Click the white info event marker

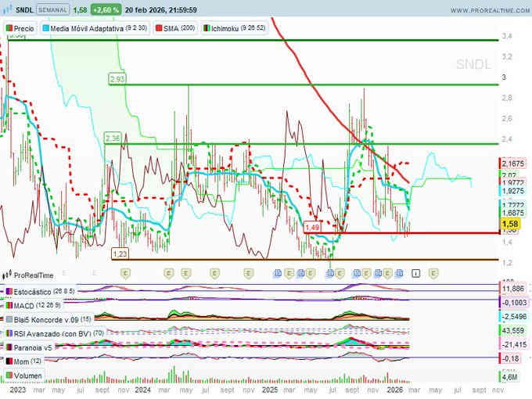pyautogui.click(x=416, y=273)
